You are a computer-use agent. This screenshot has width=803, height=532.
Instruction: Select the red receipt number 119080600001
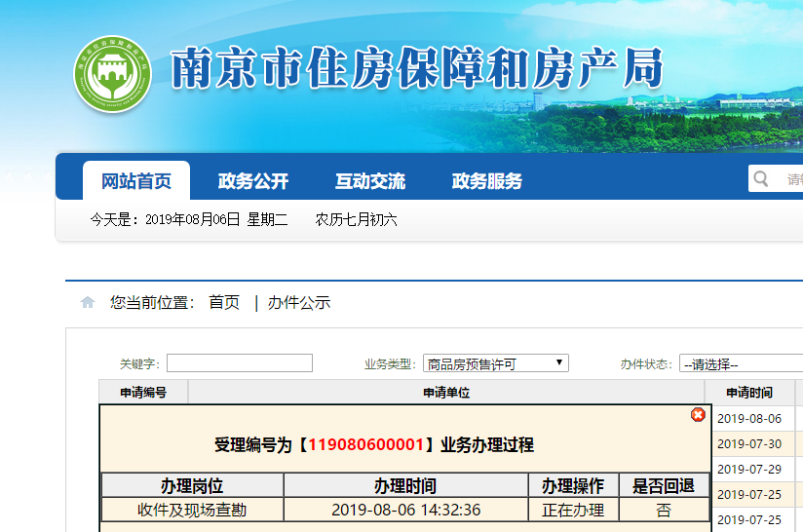coord(366,445)
